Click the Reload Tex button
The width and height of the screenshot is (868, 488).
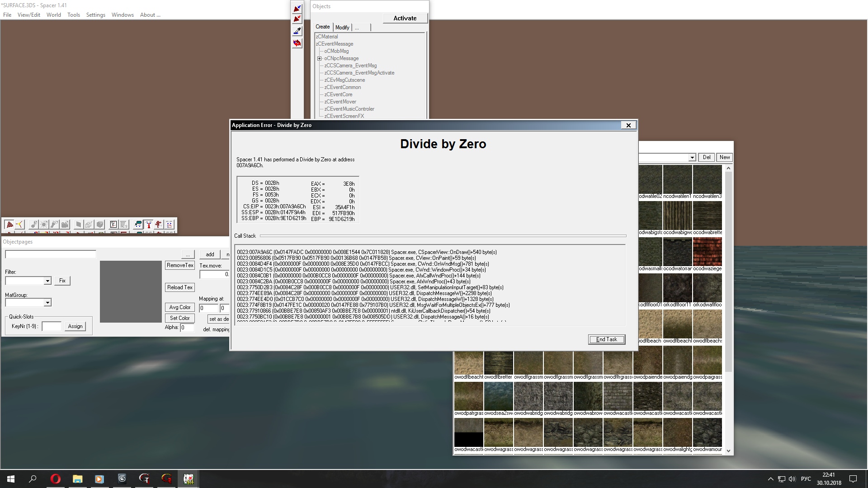click(180, 287)
